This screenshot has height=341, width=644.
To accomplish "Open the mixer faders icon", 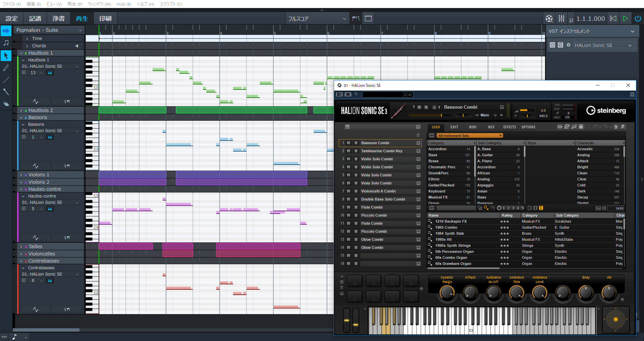I will tap(561, 18).
